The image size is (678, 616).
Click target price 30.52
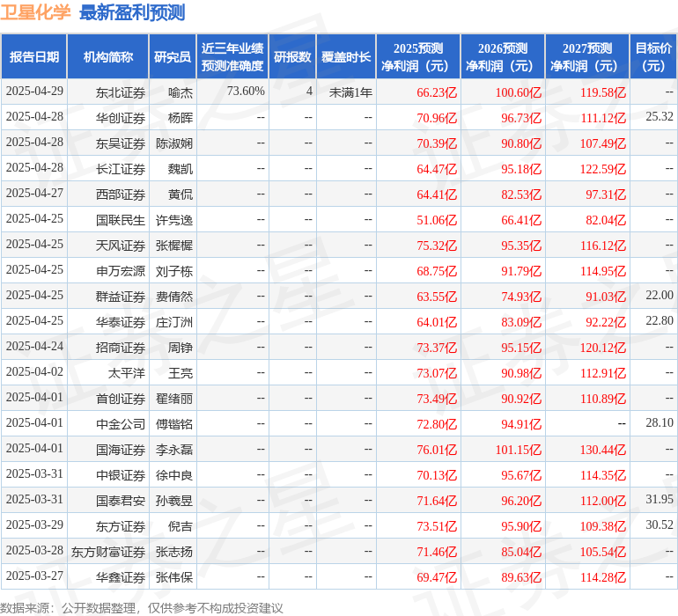click(x=660, y=524)
